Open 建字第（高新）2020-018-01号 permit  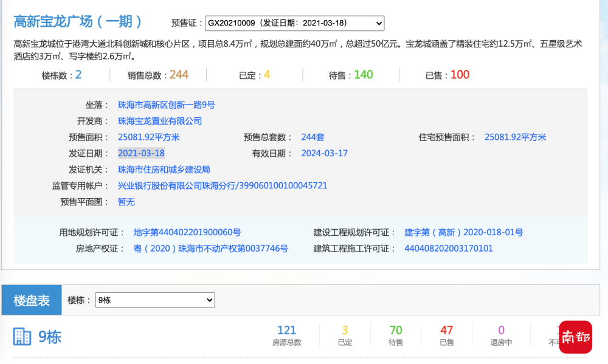(463, 232)
